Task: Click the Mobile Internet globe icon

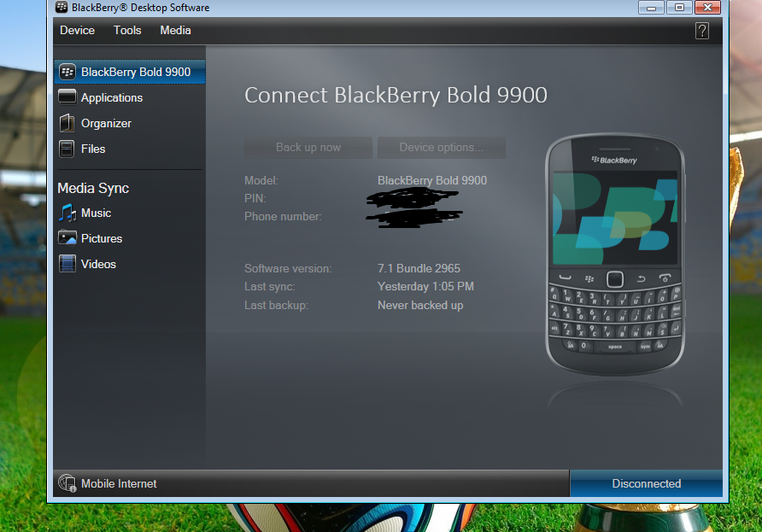Action: [67, 483]
